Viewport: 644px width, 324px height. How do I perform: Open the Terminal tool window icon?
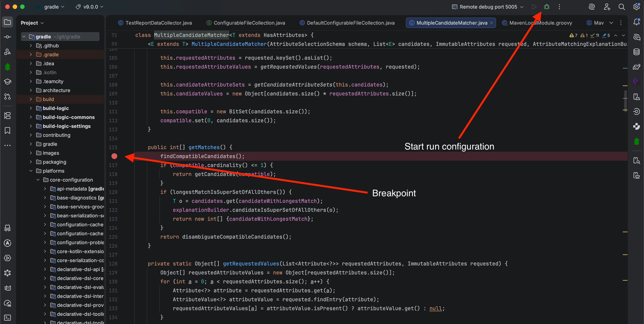(x=7, y=317)
